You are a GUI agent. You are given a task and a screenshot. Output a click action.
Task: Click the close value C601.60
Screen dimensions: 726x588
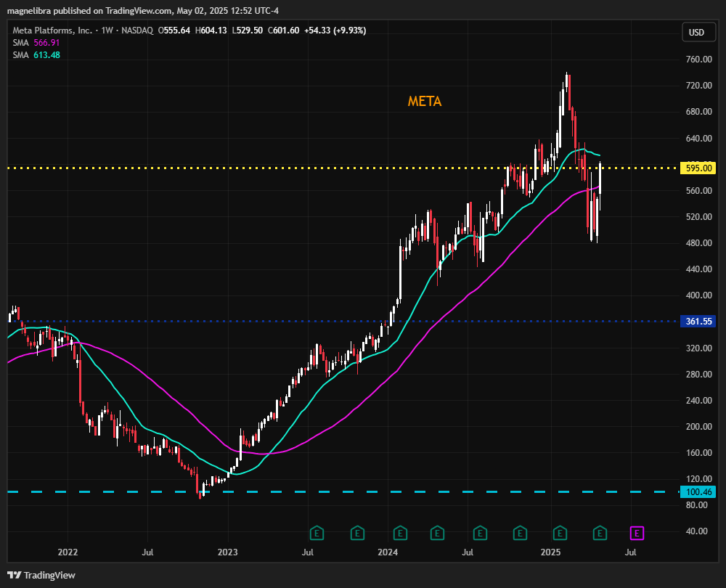[283, 30]
